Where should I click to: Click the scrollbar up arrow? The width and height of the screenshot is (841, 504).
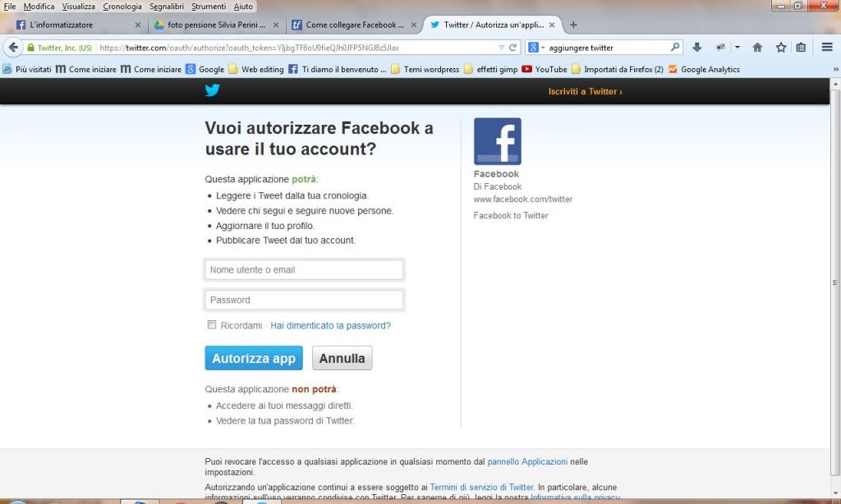click(834, 84)
